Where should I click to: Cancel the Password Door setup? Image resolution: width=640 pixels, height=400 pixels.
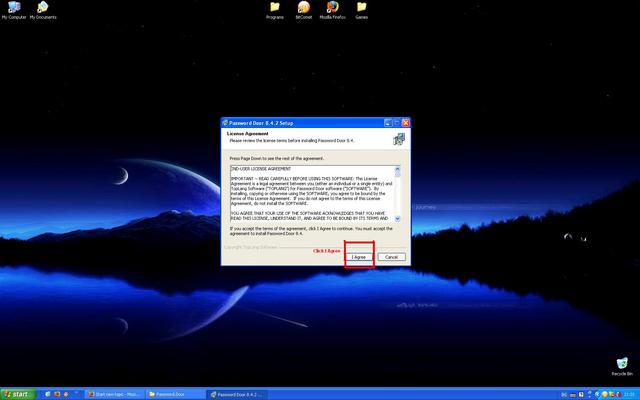tap(391, 257)
